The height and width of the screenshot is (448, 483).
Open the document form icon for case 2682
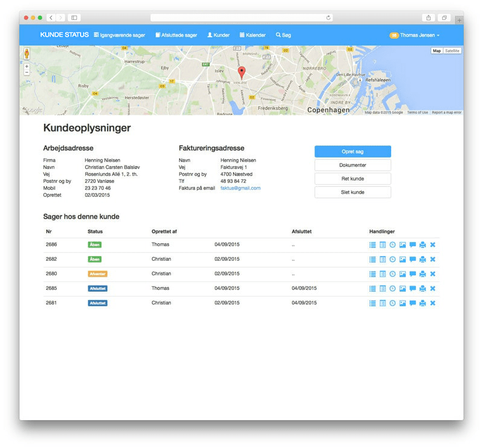[383, 259]
